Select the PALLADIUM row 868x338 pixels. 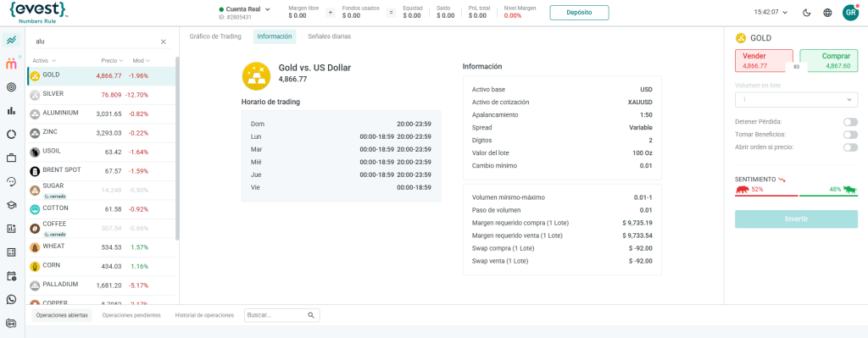103,285
